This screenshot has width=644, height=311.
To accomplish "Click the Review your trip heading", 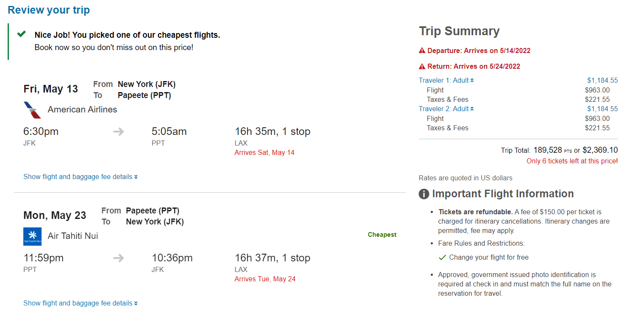I will point(49,10).
